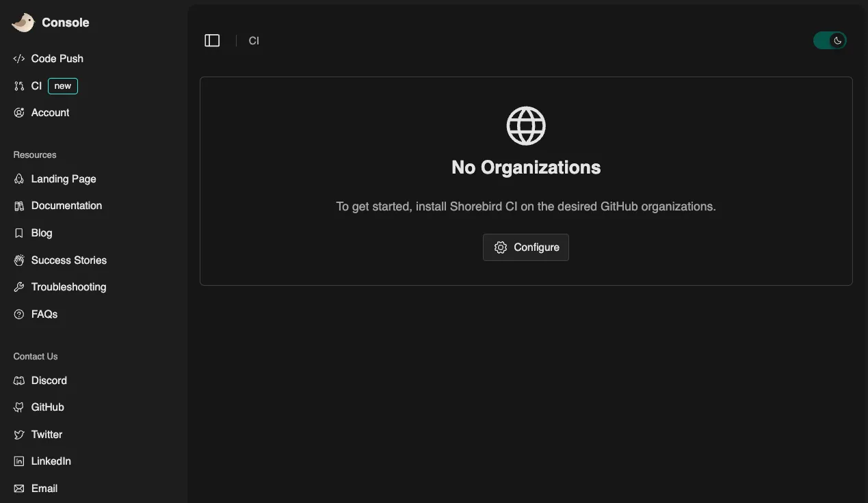Viewport: 868px width, 503px height.
Task: Open Account via its person icon
Action: coord(18,112)
